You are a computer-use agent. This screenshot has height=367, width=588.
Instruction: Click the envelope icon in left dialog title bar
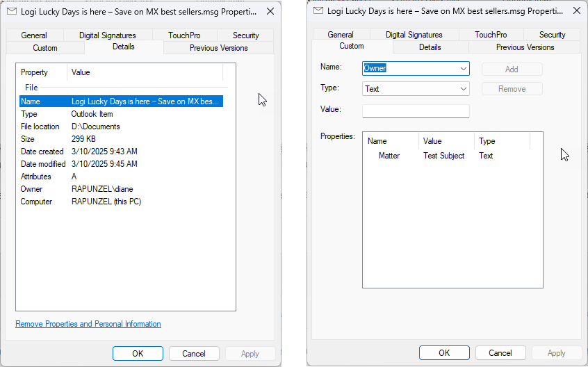(x=12, y=11)
